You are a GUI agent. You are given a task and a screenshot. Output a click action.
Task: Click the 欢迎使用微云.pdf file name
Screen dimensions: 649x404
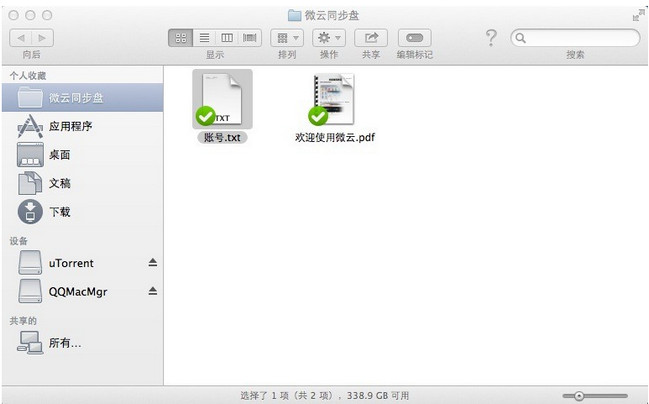335,137
